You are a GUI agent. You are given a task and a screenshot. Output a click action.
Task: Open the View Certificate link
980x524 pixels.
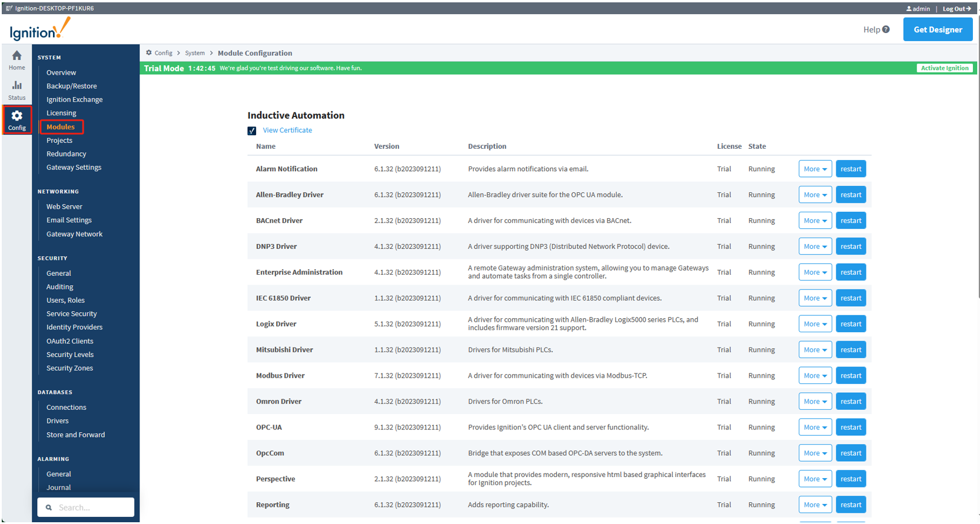click(287, 131)
